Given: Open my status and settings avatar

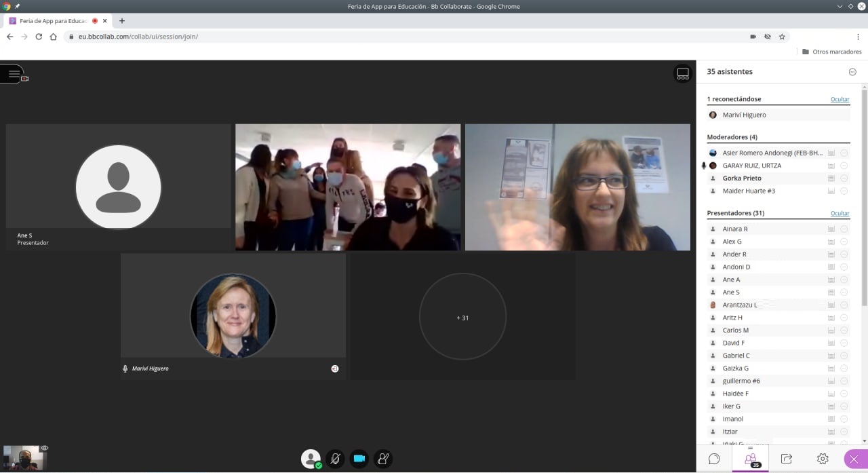Looking at the screenshot, I should (311, 459).
